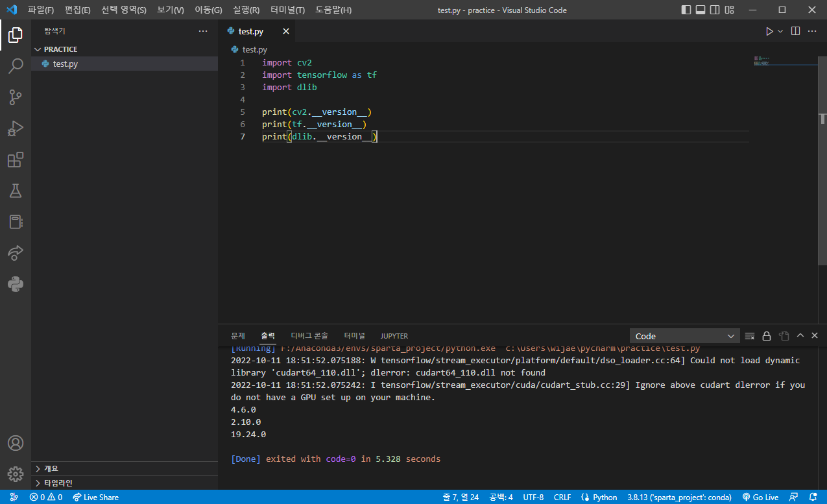Expand the 개요 outline section

click(125, 468)
